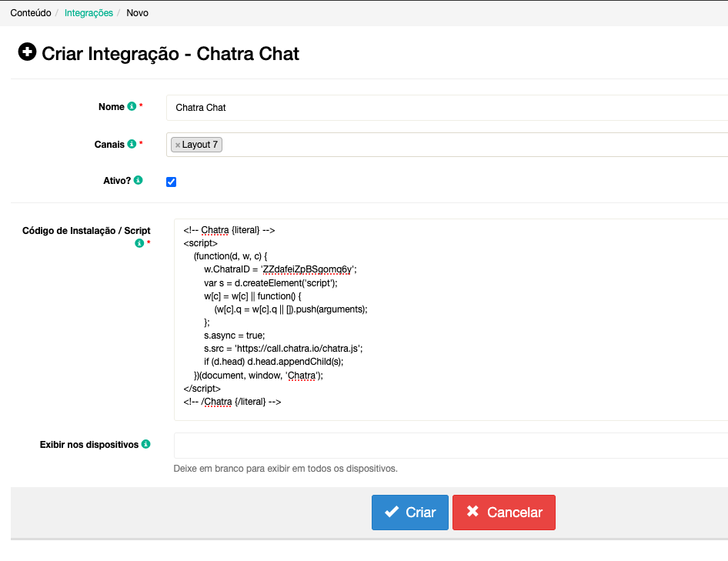Click the 's.async = true;' line
Viewport: 728px width, 561px height.
(x=235, y=336)
